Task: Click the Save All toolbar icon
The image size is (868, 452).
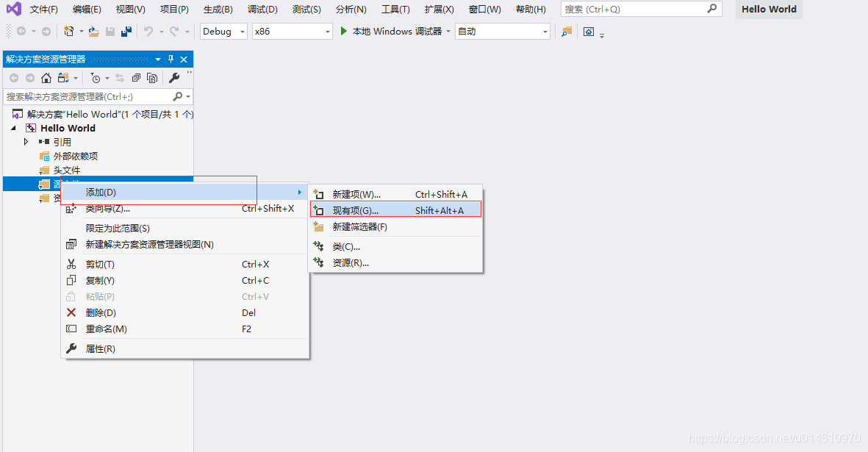Action: click(126, 32)
